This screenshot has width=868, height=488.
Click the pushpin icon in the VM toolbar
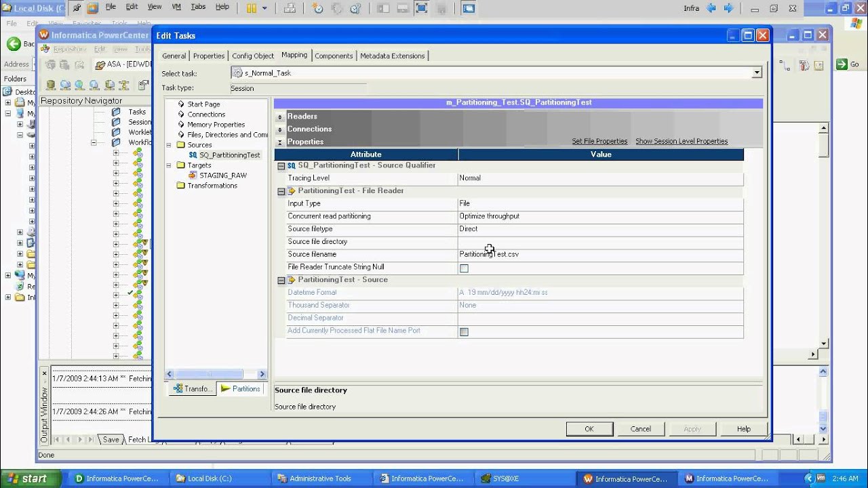coord(77,8)
